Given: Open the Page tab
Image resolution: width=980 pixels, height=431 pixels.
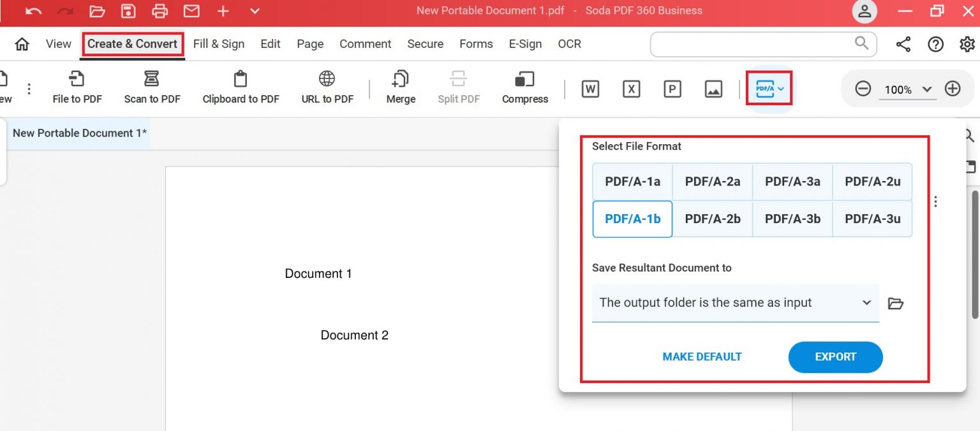Looking at the screenshot, I should (x=310, y=44).
